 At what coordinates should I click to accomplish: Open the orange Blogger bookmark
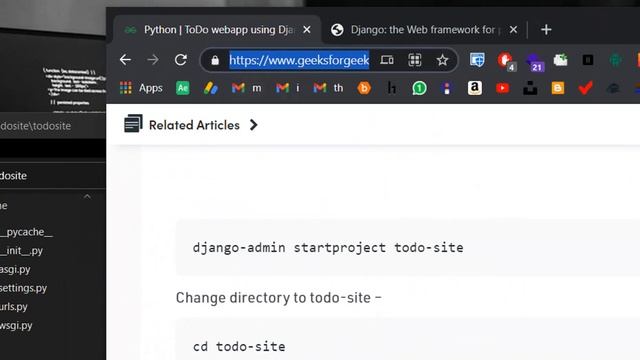click(x=558, y=88)
